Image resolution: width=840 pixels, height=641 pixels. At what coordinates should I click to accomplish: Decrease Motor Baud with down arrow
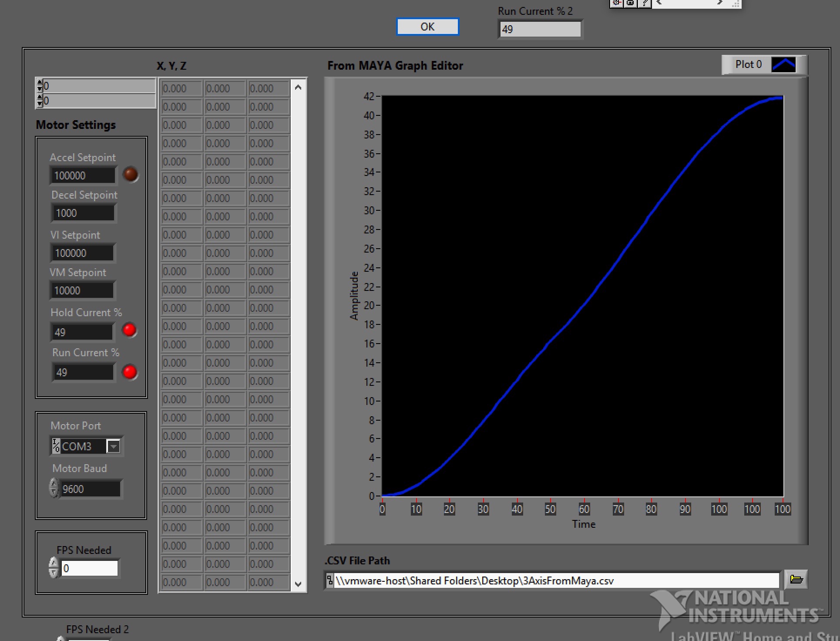[54, 493]
